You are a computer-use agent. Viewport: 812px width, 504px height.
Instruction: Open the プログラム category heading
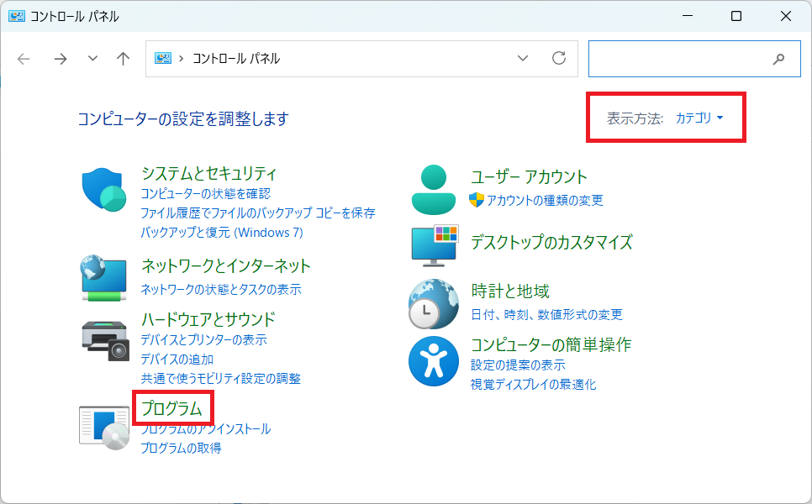coord(172,409)
